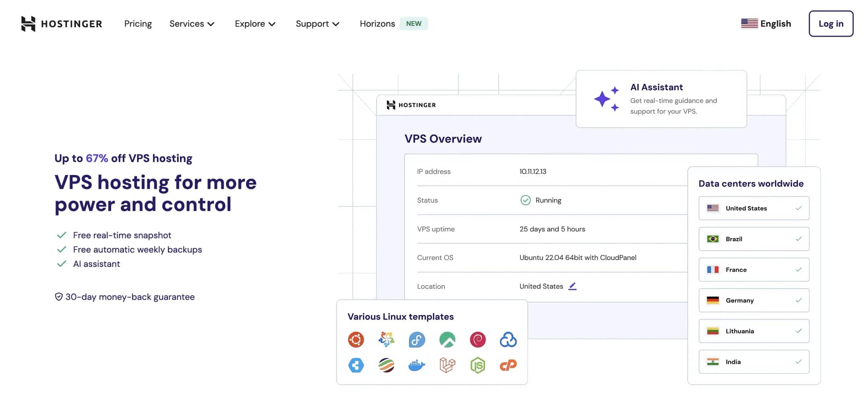Click the VPS Overview heading
Viewport: 868px width, 416px height.
(443, 139)
